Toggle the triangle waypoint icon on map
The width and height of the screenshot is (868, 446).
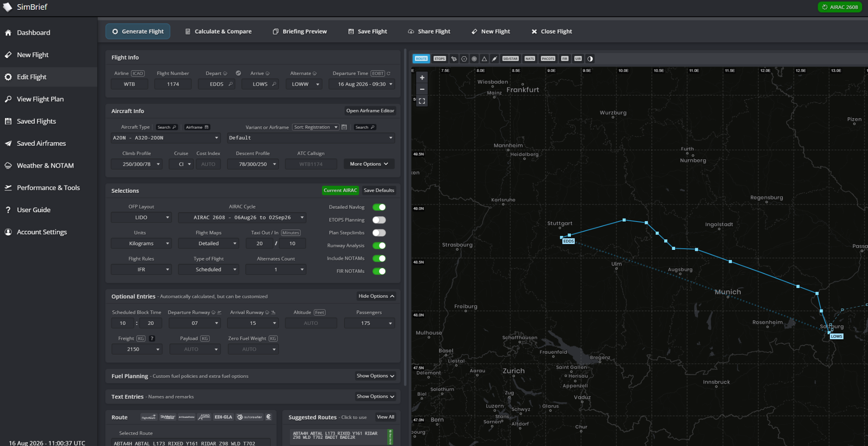click(x=484, y=59)
